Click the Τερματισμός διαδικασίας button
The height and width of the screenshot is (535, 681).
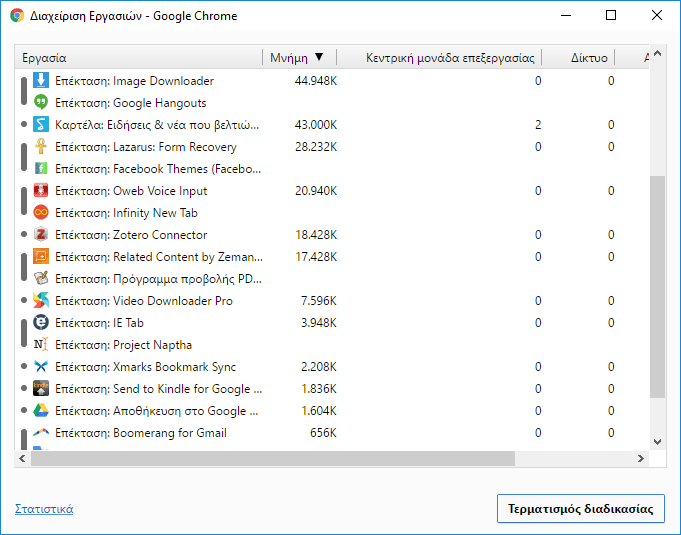(x=581, y=509)
